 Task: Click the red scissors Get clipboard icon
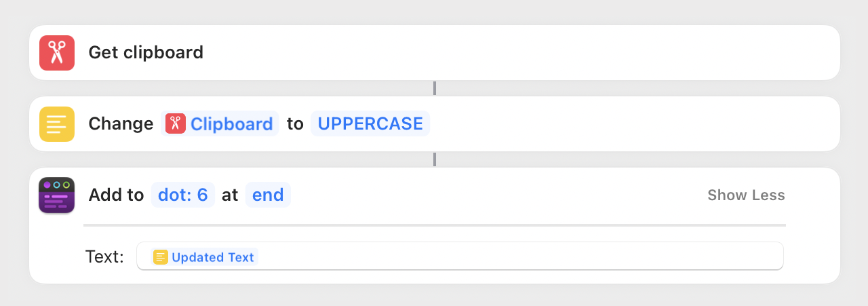pyautogui.click(x=56, y=53)
